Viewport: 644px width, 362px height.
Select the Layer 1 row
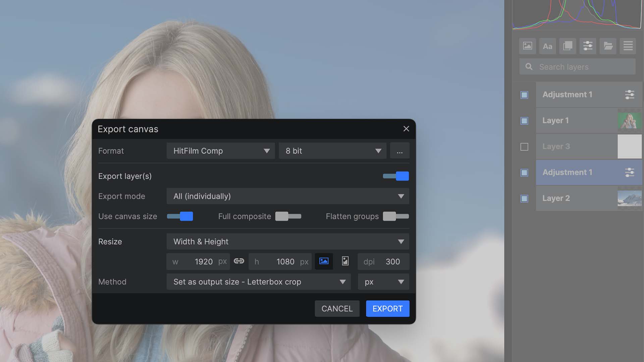pyautogui.click(x=589, y=121)
